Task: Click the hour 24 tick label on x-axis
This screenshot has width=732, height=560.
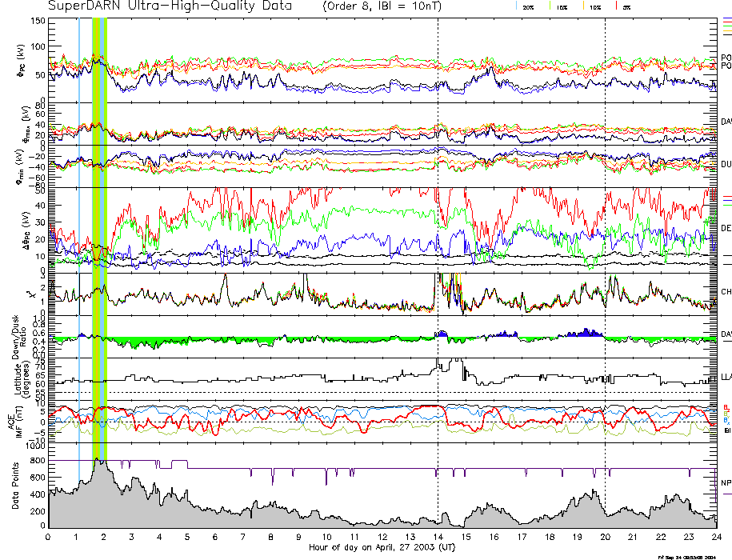Action: click(715, 537)
